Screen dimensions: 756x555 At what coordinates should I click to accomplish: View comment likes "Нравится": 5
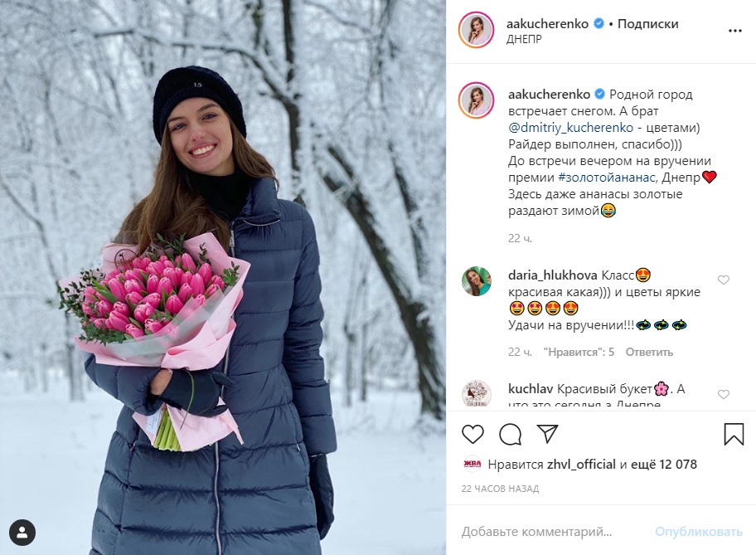(x=579, y=352)
